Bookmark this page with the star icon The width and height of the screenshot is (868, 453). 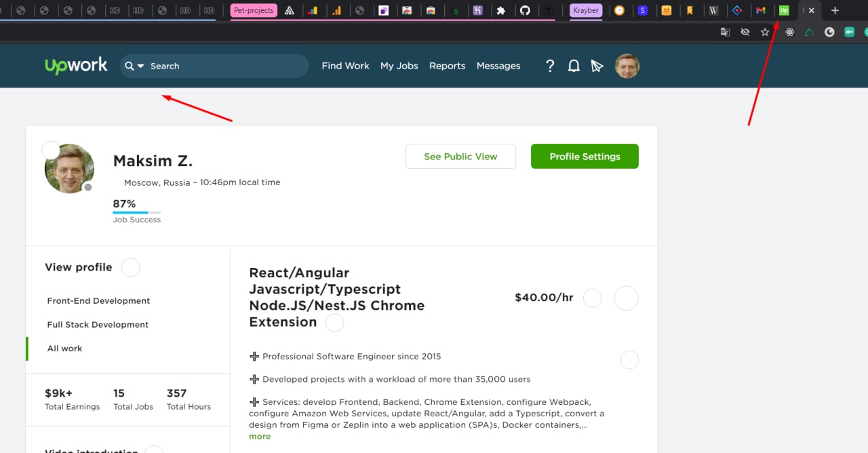(765, 32)
